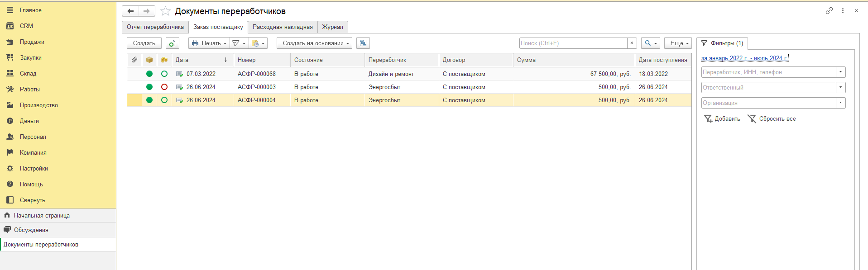Click the red payment status circle of АСФР-000003
Viewport: 868px width, 270px height.
[164, 87]
